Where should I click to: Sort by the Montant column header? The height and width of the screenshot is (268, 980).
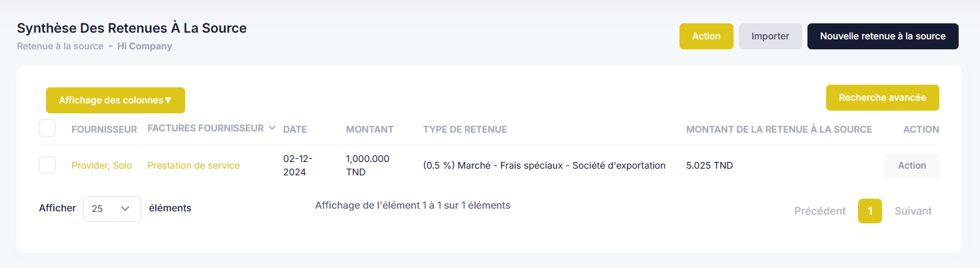pyautogui.click(x=370, y=129)
